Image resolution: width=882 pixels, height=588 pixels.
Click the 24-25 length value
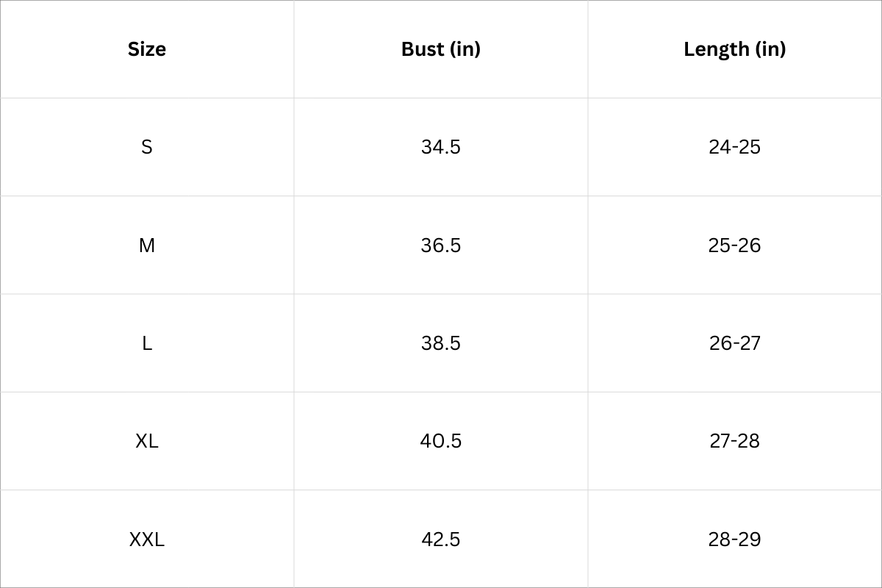[x=735, y=147]
